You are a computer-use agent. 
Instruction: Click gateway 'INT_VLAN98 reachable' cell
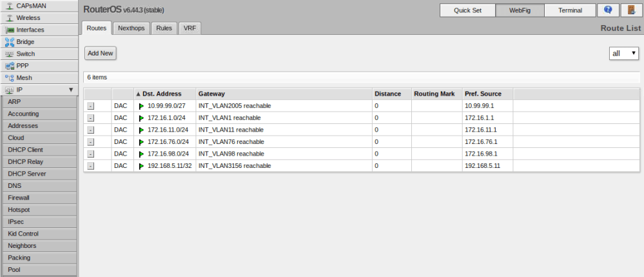(x=284, y=154)
